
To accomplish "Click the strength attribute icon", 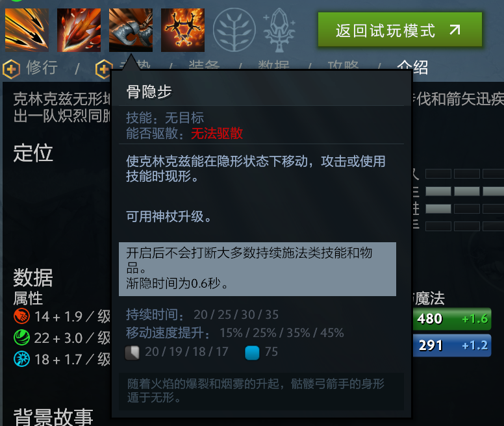I will pos(22,316).
